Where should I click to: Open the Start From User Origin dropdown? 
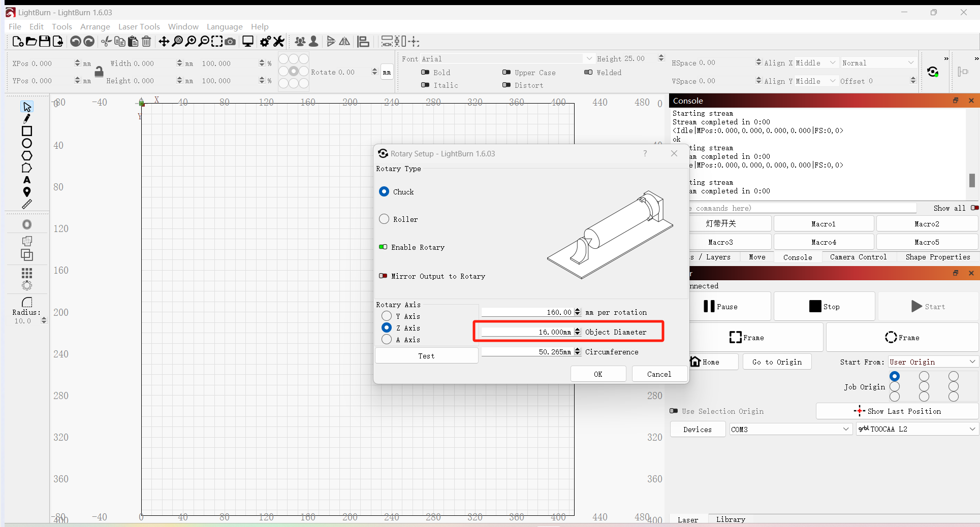[933, 362]
